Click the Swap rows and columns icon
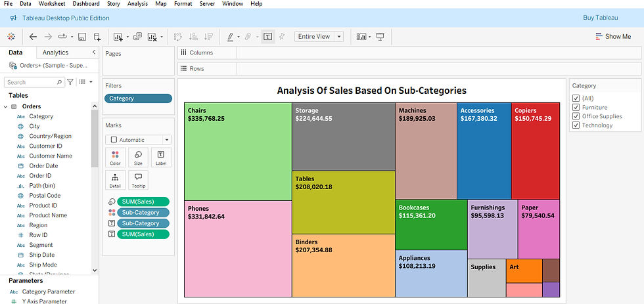Screen dimensions: 644x304 pyautogui.click(x=178, y=37)
